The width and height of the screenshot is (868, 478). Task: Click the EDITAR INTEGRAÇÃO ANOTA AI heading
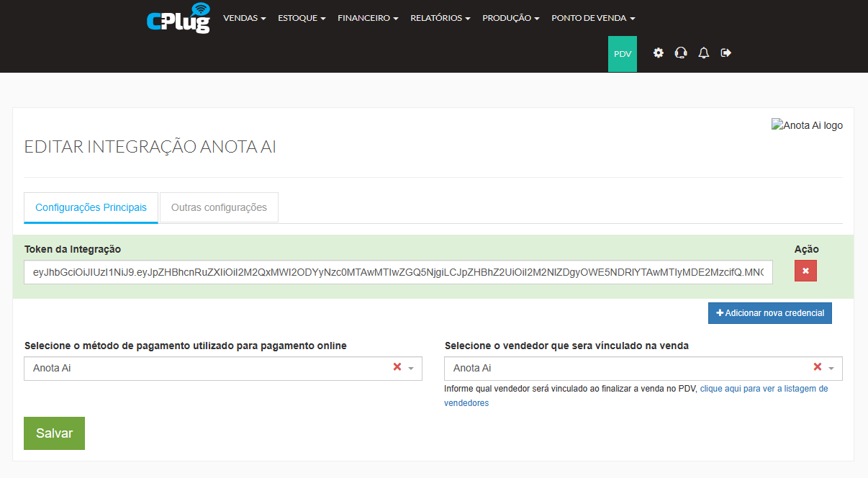click(150, 147)
